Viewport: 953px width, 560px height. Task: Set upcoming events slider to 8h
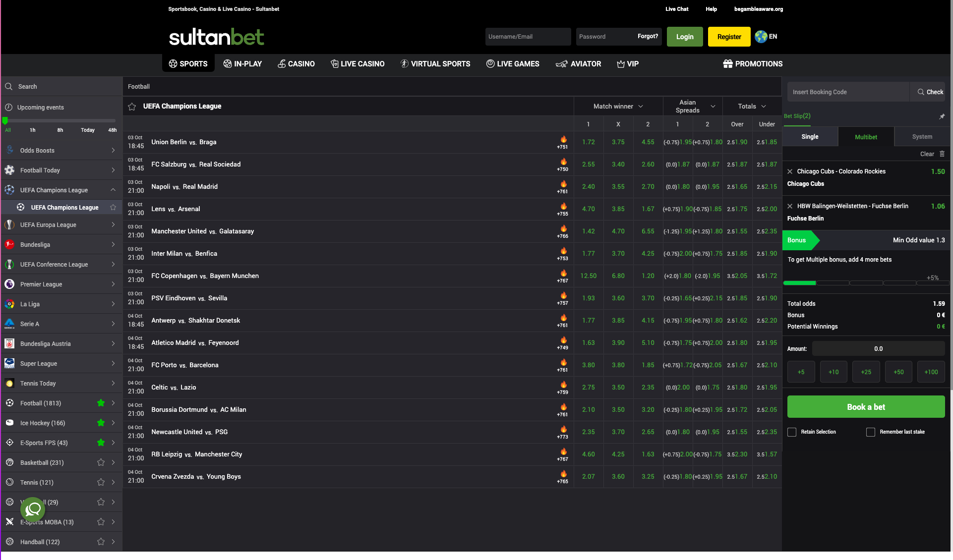[x=60, y=130]
